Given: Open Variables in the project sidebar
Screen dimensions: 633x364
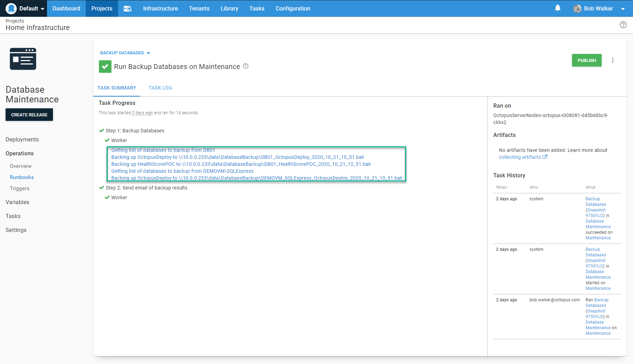Looking at the screenshot, I should 17,202.
